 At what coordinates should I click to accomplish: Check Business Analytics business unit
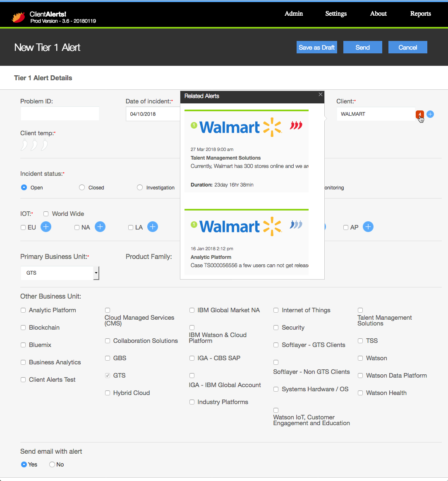pos(23,362)
